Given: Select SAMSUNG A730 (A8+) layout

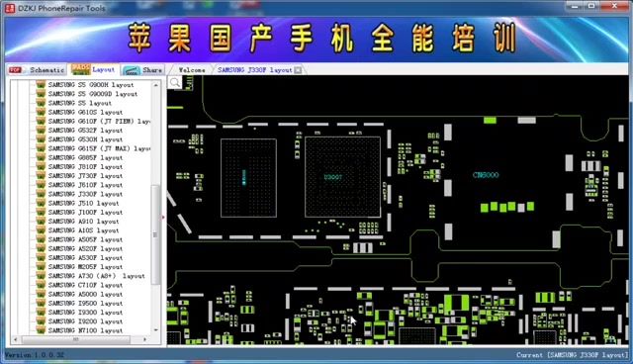Looking at the screenshot, I should [x=96, y=276].
